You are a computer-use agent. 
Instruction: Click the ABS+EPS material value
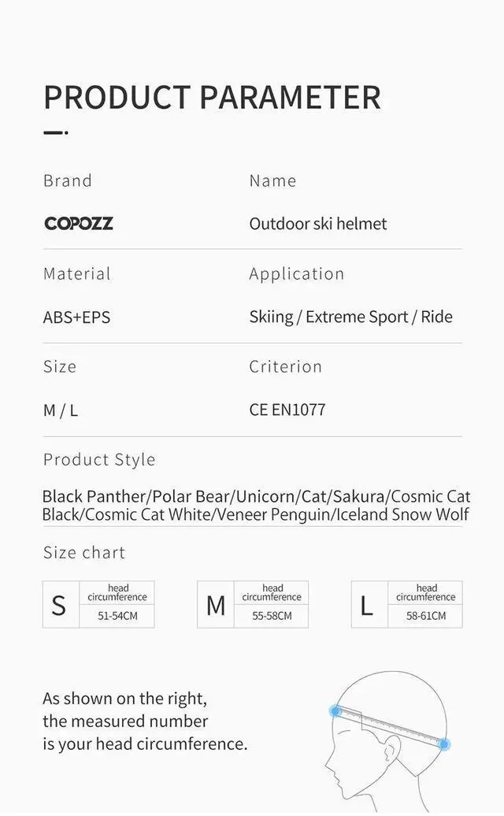coord(76,317)
